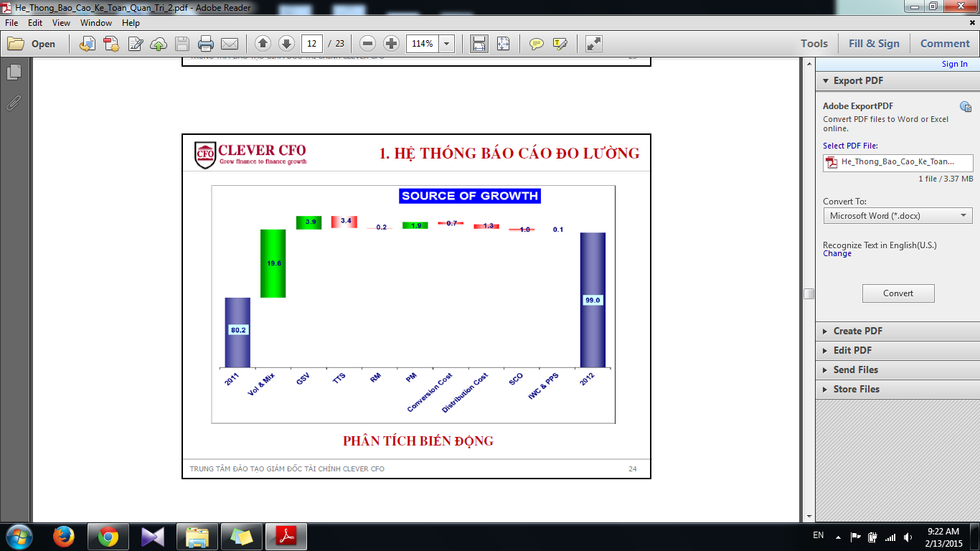
Task: Click the Convert button
Action: point(897,293)
